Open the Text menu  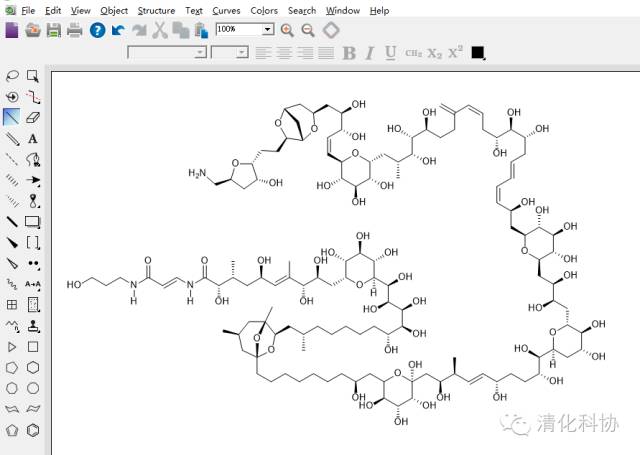tap(194, 11)
